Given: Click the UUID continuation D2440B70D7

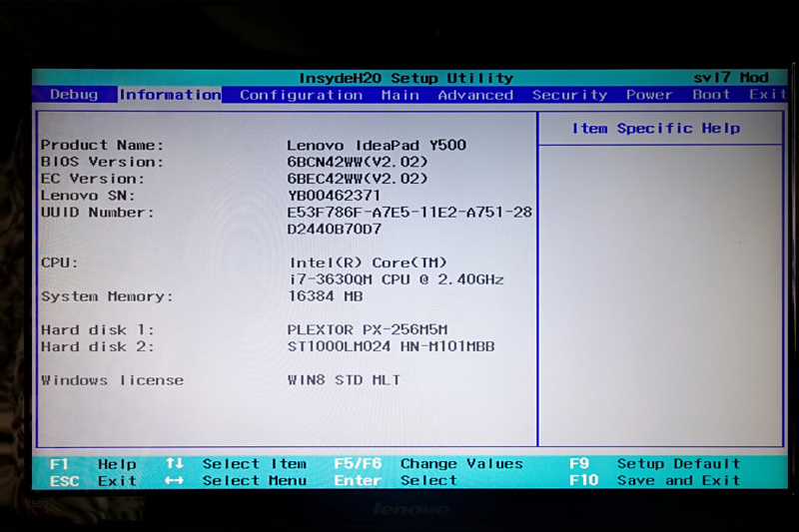Looking at the screenshot, I should 334,230.
